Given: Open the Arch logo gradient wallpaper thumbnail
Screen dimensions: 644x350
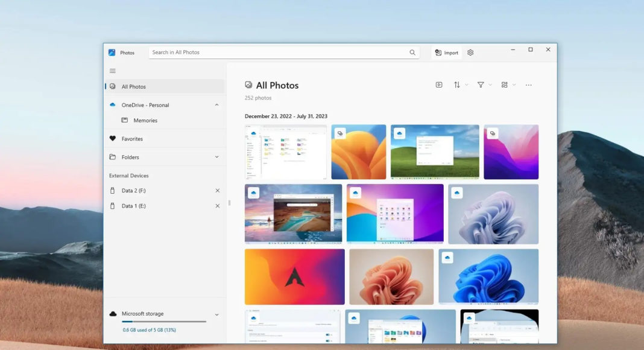Looking at the screenshot, I should [294, 277].
